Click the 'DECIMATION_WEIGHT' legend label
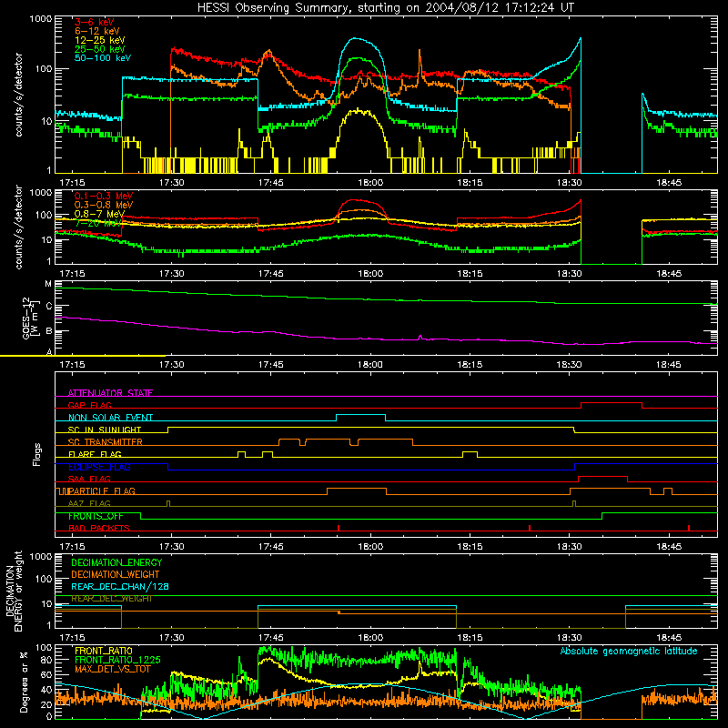The width and height of the screenshot is (728, 728). point(116,574)
